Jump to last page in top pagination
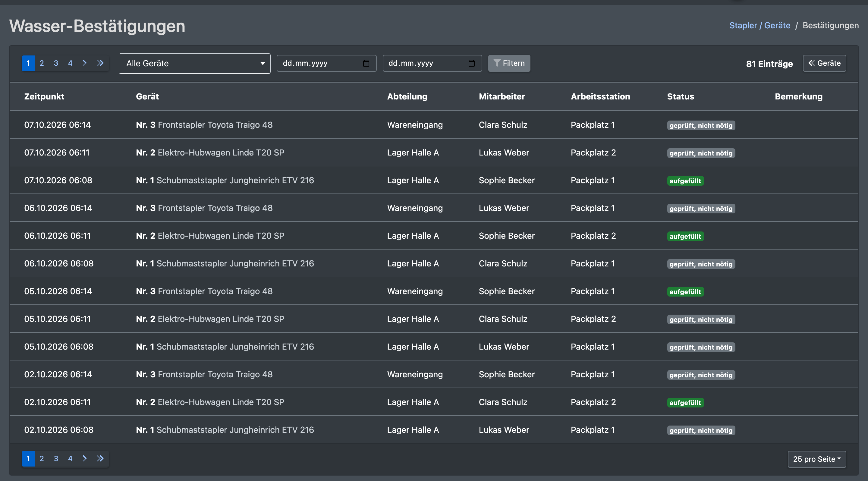Screen dimensions: 868x481 (100, 63)
